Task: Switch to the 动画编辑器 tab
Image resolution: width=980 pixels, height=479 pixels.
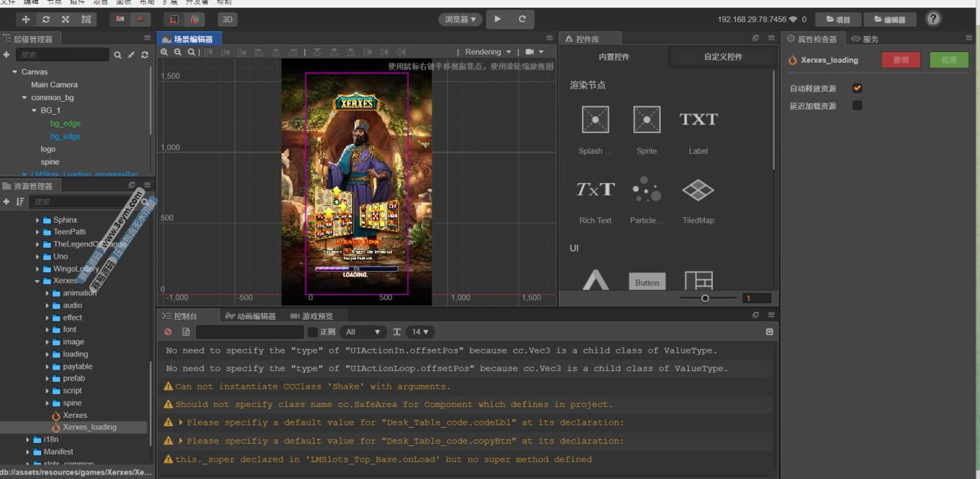Action: pyautogui.click(x=250, y=316)
